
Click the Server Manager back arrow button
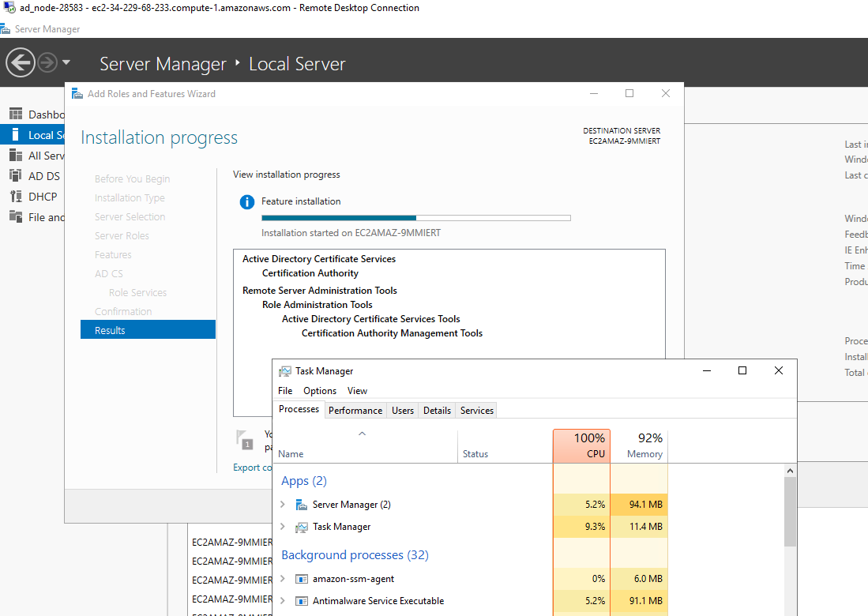click(21, 62)
